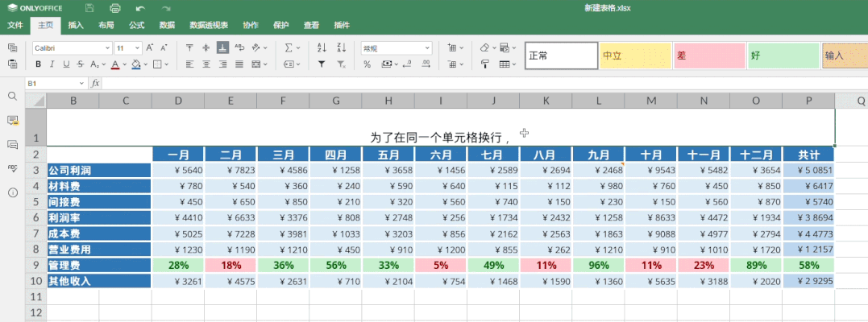
Task: Click the Increase decimal icon
Action: [426, 64]
